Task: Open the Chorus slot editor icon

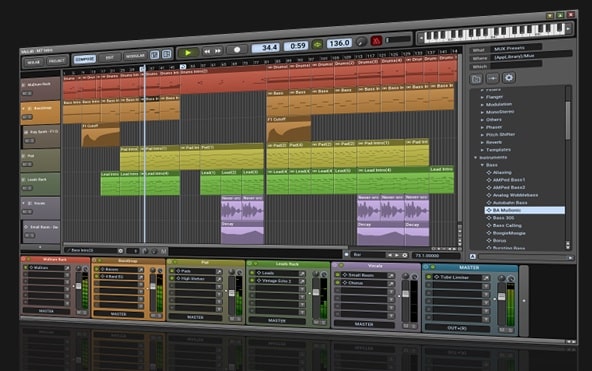Action: click(391, 284)
